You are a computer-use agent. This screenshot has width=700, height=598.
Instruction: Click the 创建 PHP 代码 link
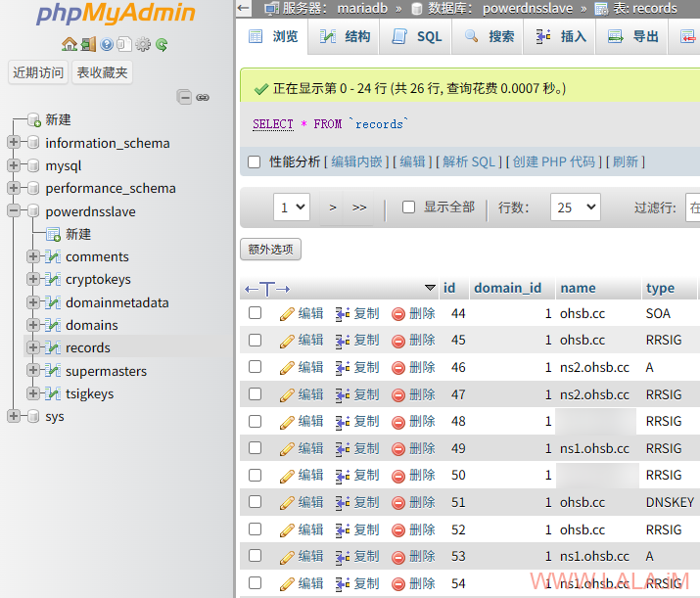[x=553, y=161]
